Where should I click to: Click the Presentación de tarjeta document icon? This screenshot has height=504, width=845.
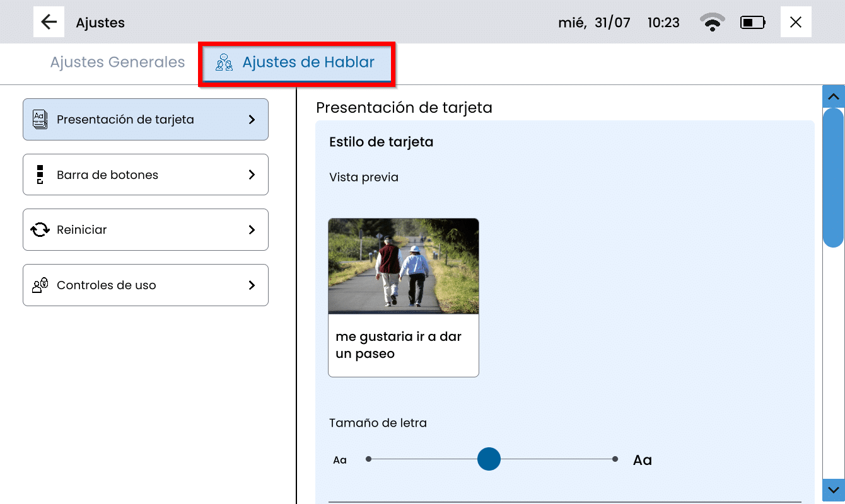point(40,119)
